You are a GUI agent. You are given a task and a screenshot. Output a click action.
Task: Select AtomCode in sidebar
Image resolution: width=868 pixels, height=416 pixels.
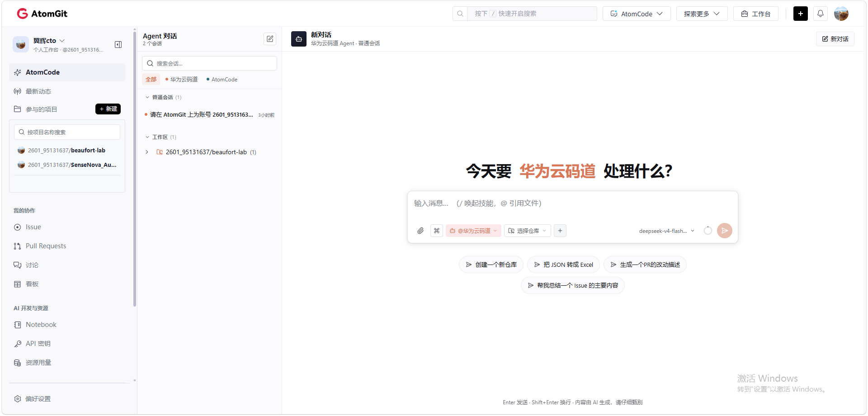click(67, 72)
